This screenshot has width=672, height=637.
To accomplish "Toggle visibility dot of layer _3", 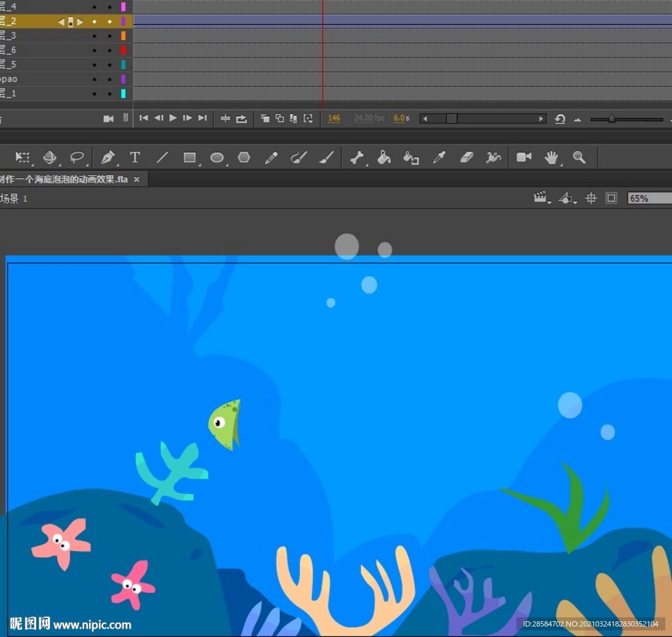I will [x=94, y=36].
